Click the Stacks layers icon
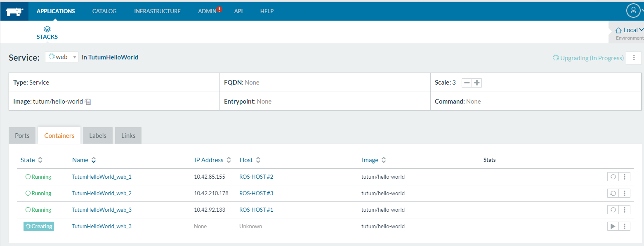 point(47,29)
